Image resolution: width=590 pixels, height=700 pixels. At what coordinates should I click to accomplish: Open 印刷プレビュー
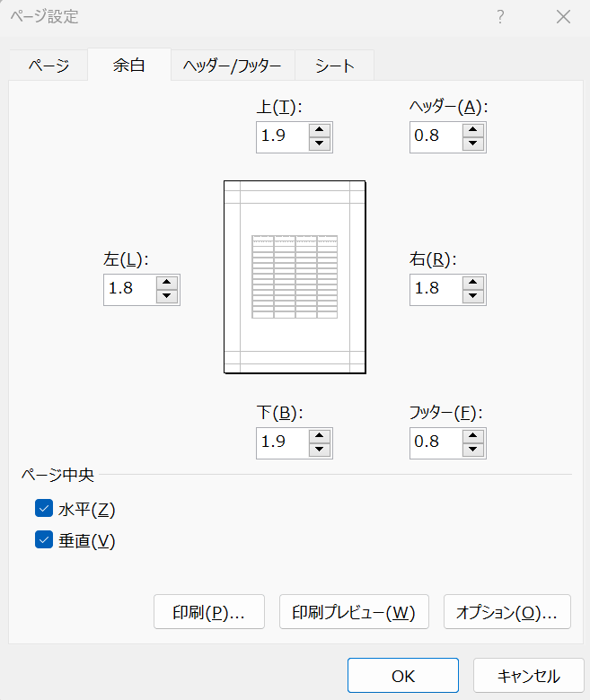pos(354,612)
